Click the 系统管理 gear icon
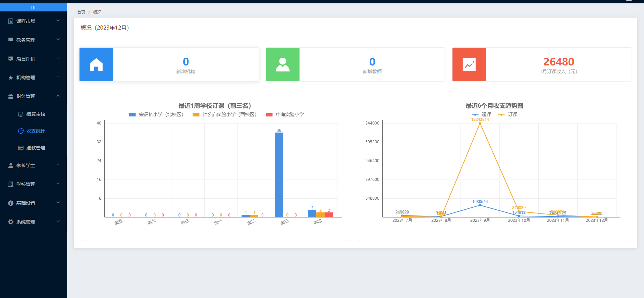This screenshot has height=298, width=644. (11, 222)
